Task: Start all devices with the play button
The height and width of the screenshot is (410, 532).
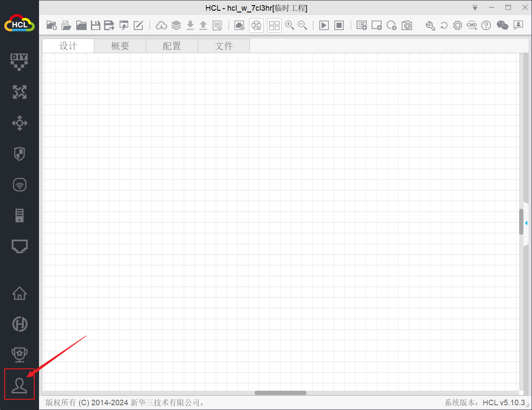Action: (x=324, y=26)
